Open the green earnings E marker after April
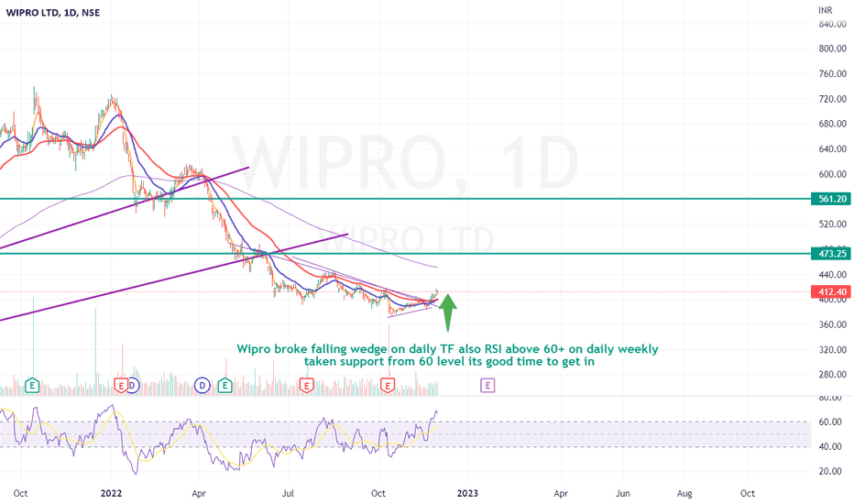The width and height of the screenshot is (854, 504). [224, 386]
